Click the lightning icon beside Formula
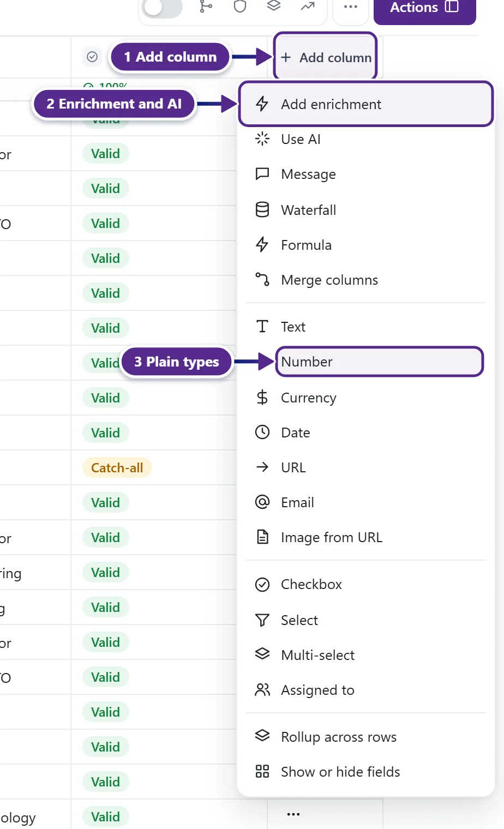Viewport: 504px width, 829px height. coord(262,244)
